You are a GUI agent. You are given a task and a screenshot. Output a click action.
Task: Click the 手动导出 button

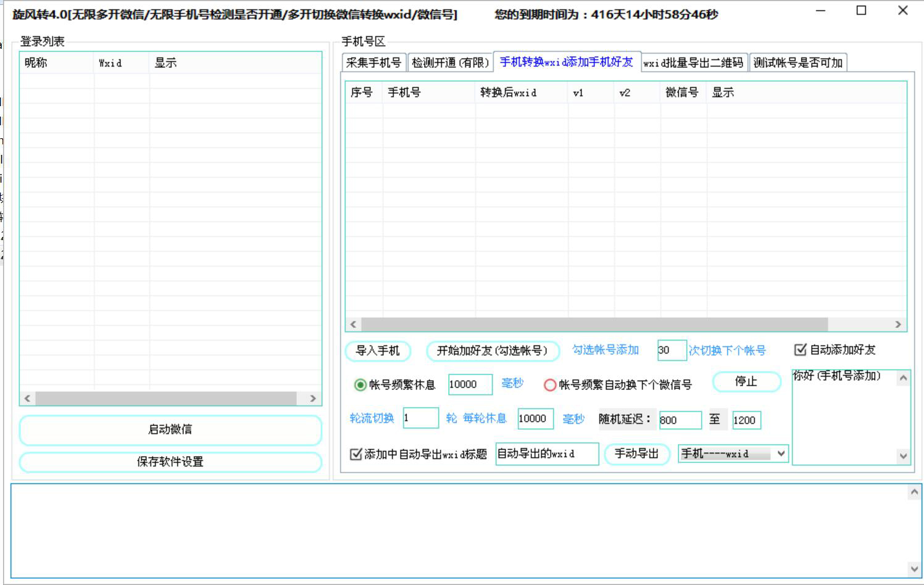636,454
